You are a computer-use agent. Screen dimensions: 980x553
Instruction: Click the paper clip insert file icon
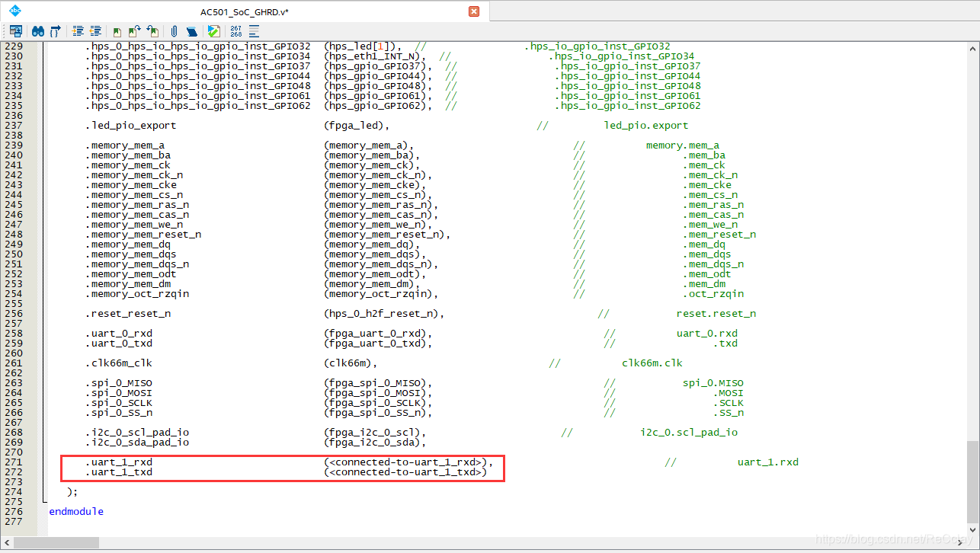[175, 31]
